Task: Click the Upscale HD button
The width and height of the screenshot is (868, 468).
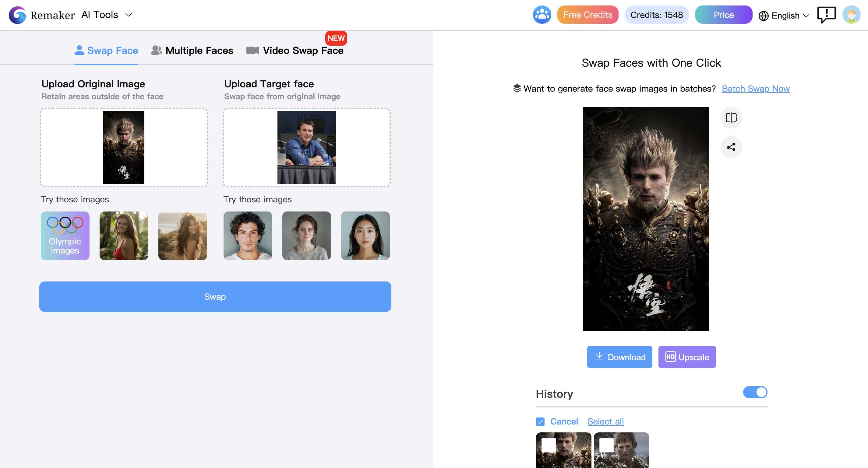Action: [687, 357]
